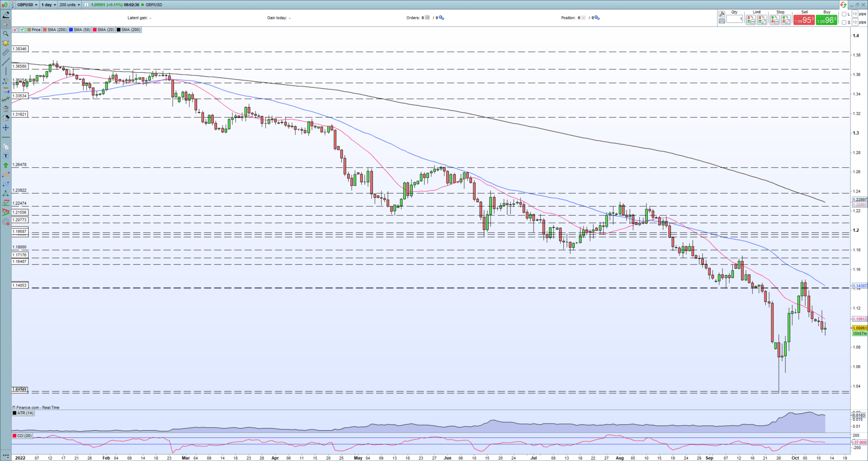The width and height of the screenshot is (868, 461).
Task: Select the Price legend tab
Action: tap(34, 30)
